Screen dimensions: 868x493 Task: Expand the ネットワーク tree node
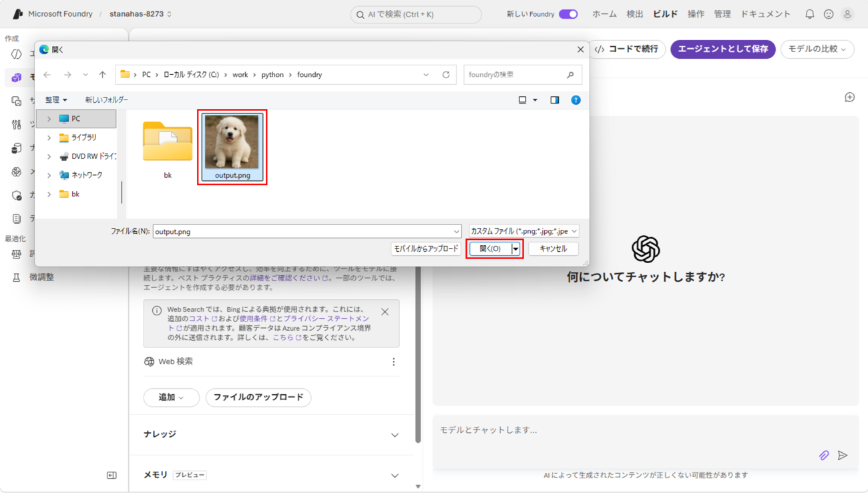coord(49,175)
